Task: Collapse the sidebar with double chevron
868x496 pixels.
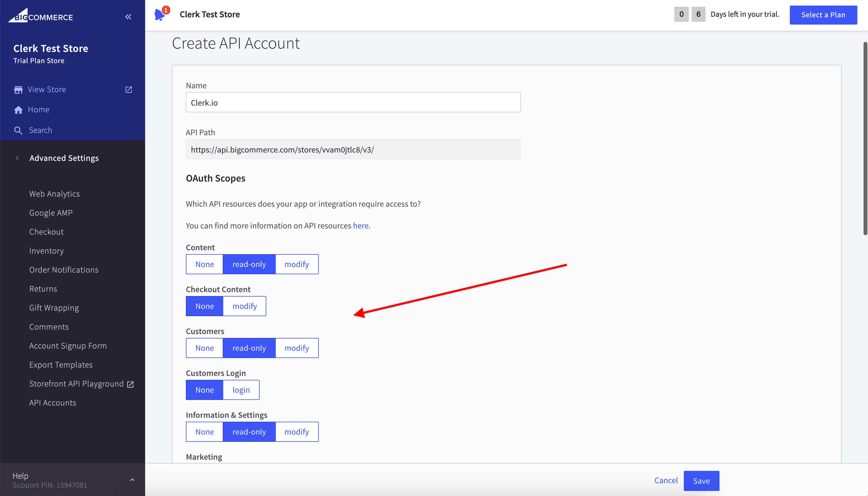Action: [x=128, y=17]
